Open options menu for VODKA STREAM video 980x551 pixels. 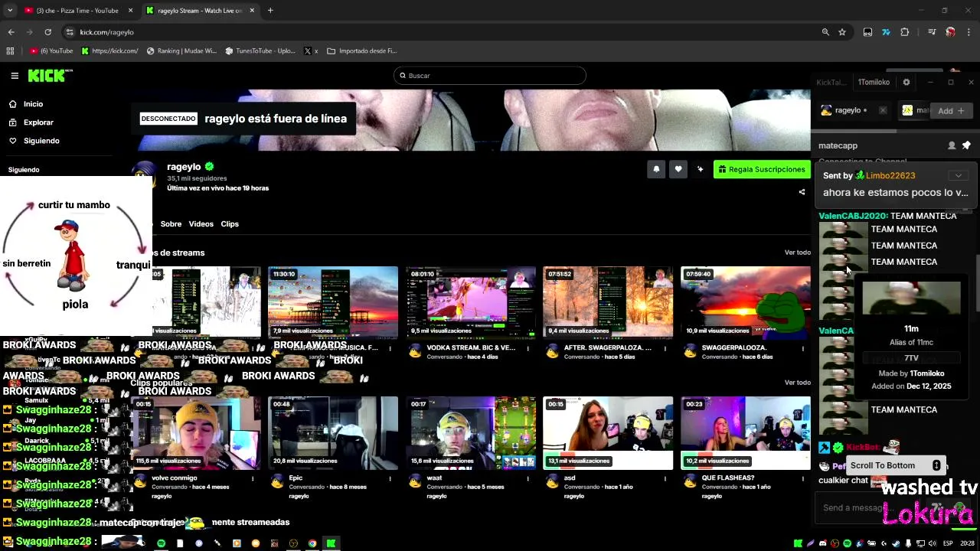coord(528,348)
